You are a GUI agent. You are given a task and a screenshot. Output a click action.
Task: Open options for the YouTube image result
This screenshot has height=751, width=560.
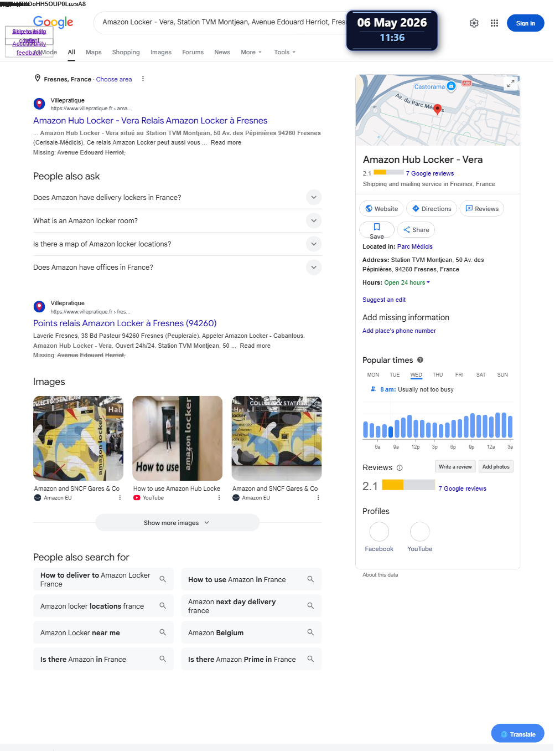pos(219,498)
